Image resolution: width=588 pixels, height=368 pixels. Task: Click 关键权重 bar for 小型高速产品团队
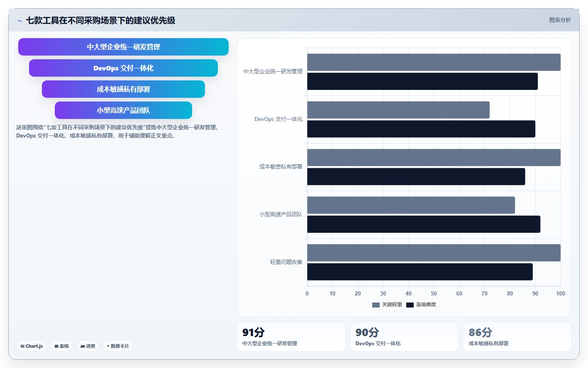pos(411,205)
